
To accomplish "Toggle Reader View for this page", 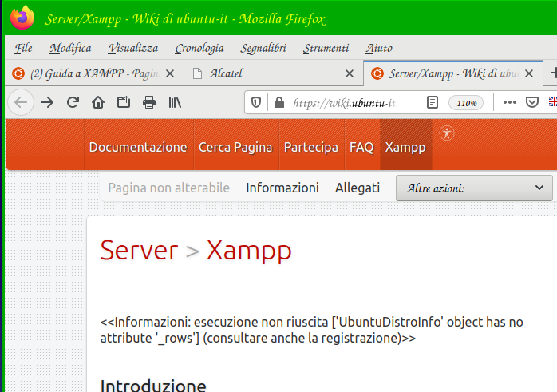I will 433,103.
